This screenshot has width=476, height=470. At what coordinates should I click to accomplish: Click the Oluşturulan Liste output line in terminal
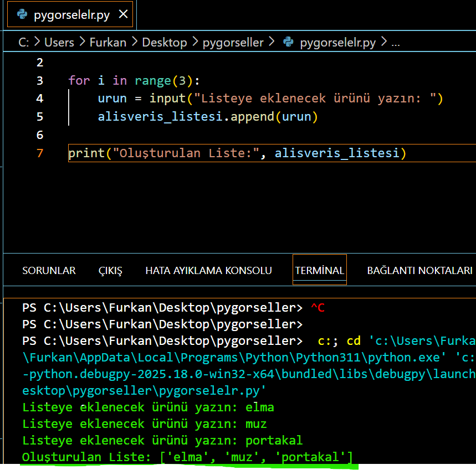pyautogui.click(x=187, y=457)
